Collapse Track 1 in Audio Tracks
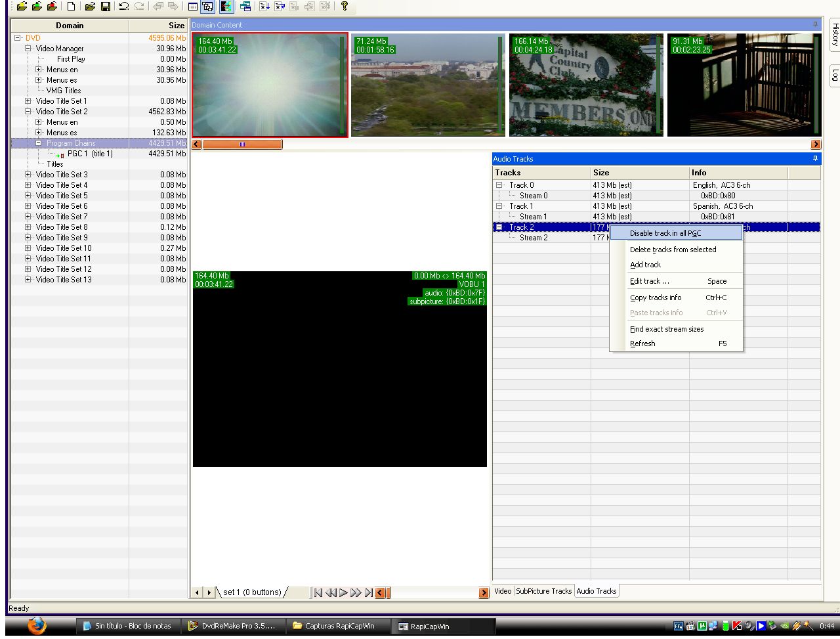Viewport: 840px width, 639px height. (499, 206)
